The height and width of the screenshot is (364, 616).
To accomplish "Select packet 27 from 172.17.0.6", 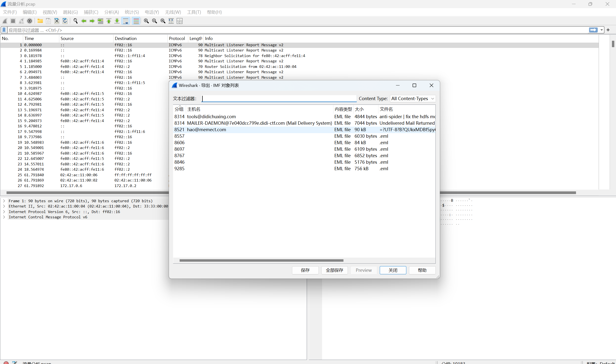I will pyautogui.click(x=84, y=186).
